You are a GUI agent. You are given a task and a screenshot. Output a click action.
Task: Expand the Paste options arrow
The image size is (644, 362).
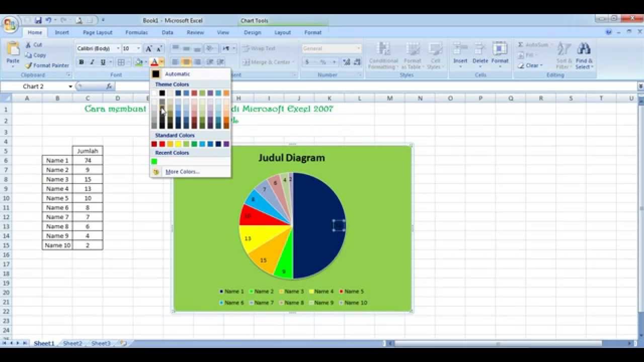(x=13, y=66)
